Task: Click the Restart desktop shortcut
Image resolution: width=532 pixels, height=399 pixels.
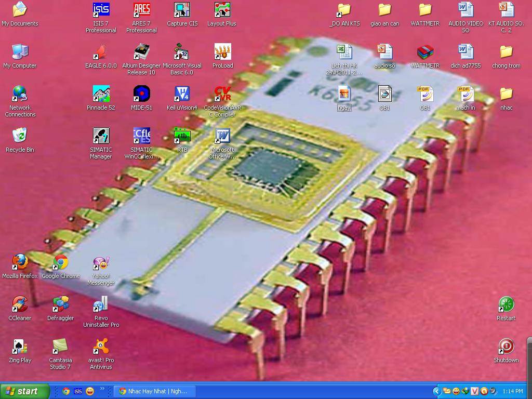Action: pyautogui.click(x=506, y=304)
